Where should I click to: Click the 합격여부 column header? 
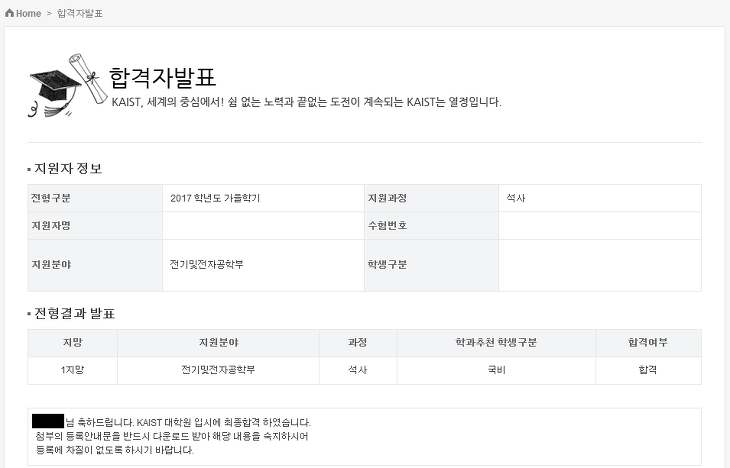tap(648, 343)
